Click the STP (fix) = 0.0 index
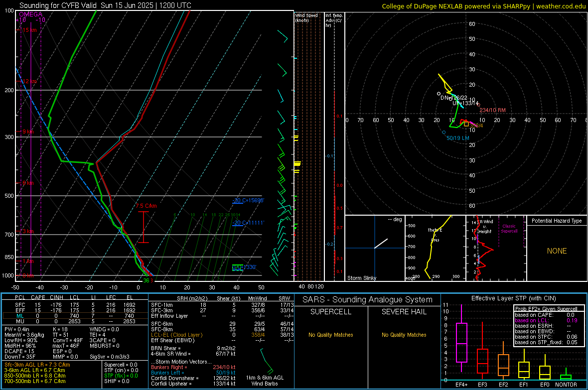This screenshot has width=588, height=390. pyautogui.click(x=121, y=376)
